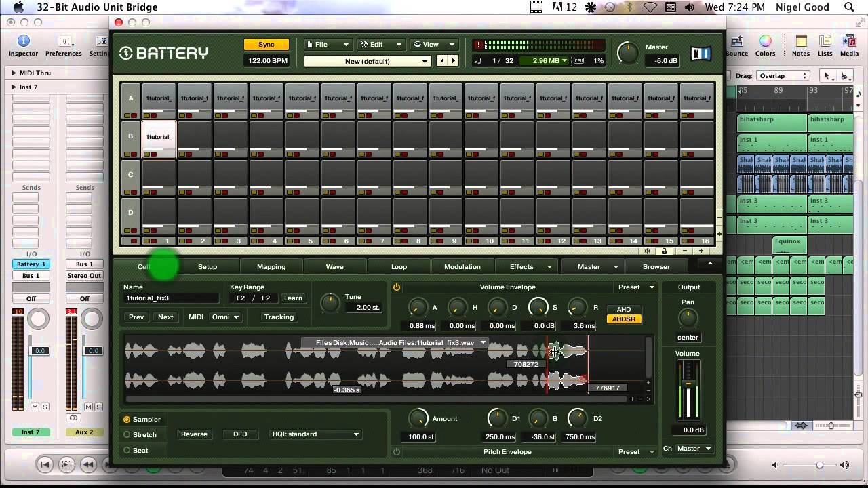Image resolution: width=868 pixels, height=488 pixels.
Task: Click the Battery output Volume fader
Action: pyautogui.click(x=688, y=385)
